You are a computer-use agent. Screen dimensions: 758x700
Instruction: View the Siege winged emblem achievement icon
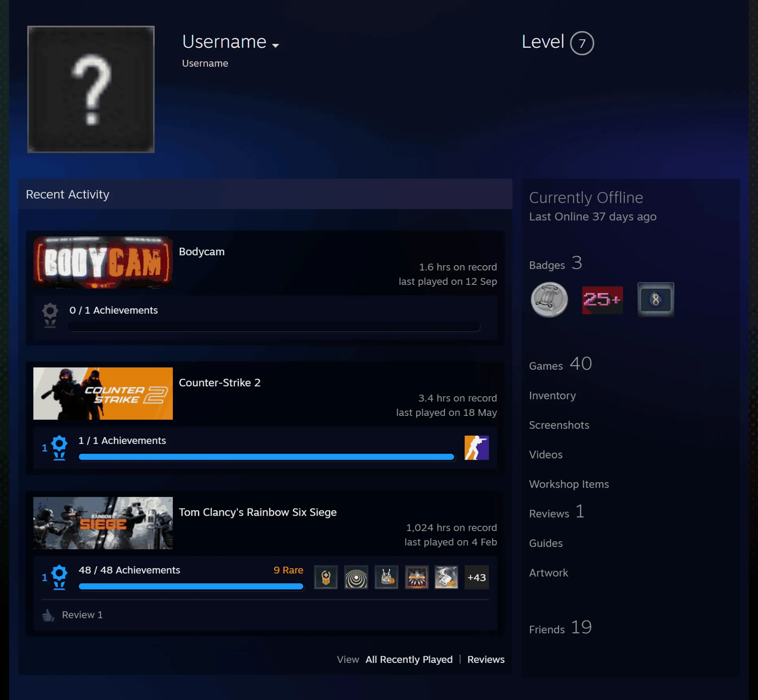pos(417,577)
